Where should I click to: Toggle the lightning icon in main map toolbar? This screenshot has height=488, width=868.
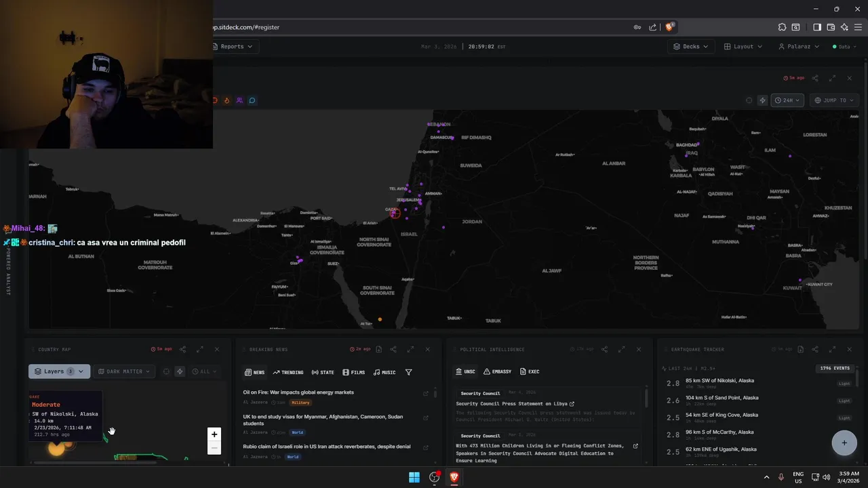[x=763, y=100]
